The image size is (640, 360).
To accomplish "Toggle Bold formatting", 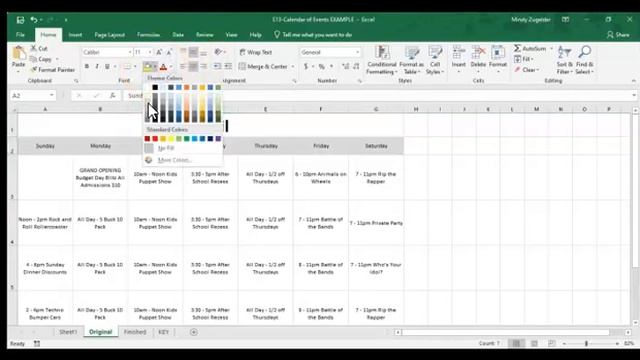I will coord(87,67).
